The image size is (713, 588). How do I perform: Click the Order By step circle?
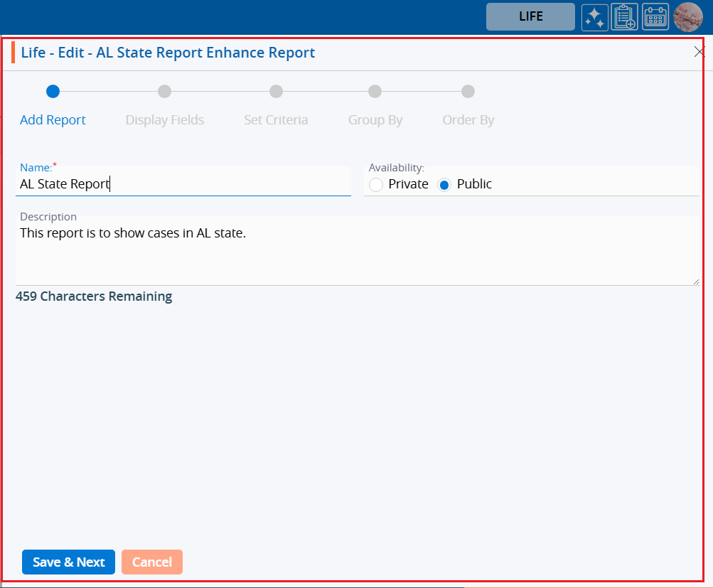tap(468, 91)
